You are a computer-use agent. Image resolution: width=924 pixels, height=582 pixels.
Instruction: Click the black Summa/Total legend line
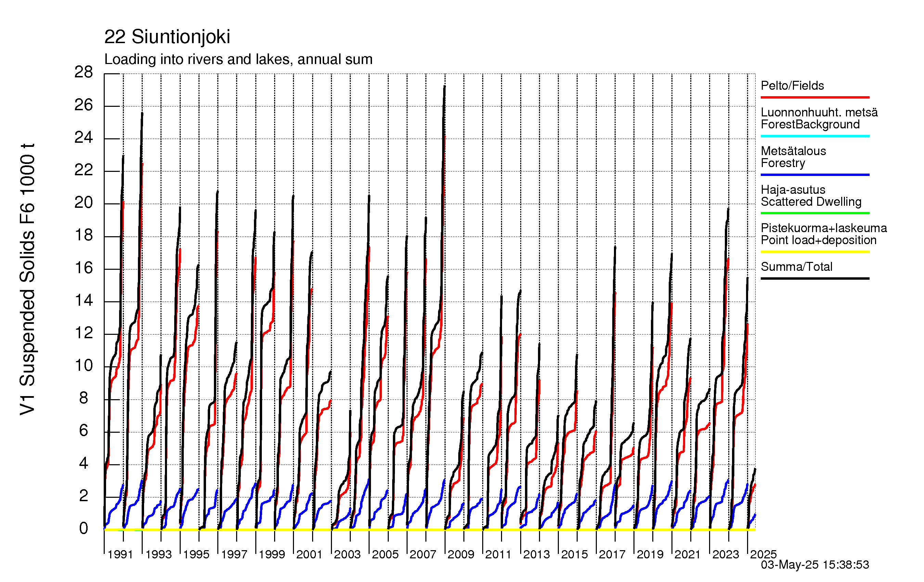(x=815, y=278)
